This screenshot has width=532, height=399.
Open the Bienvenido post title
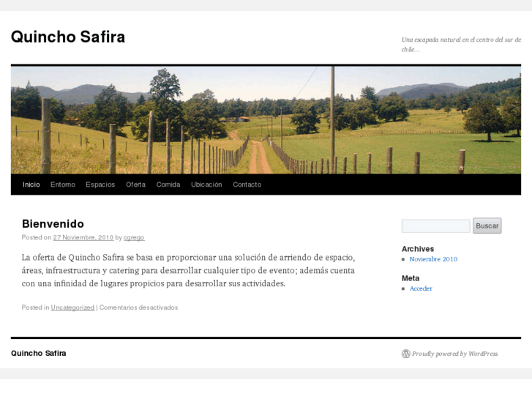[53, 224]
